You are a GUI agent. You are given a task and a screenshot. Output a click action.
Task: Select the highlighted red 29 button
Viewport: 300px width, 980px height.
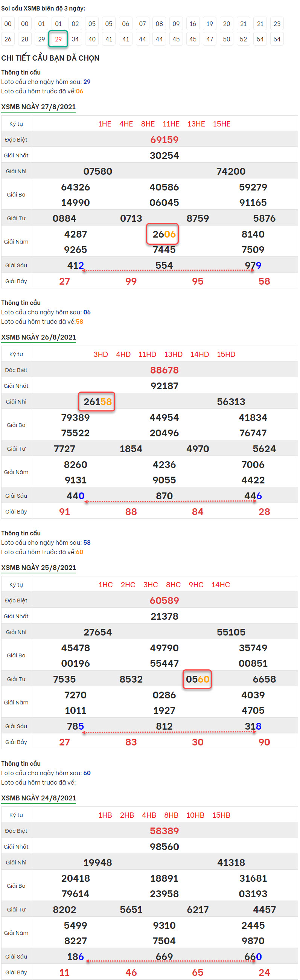[x=58, y=39]
